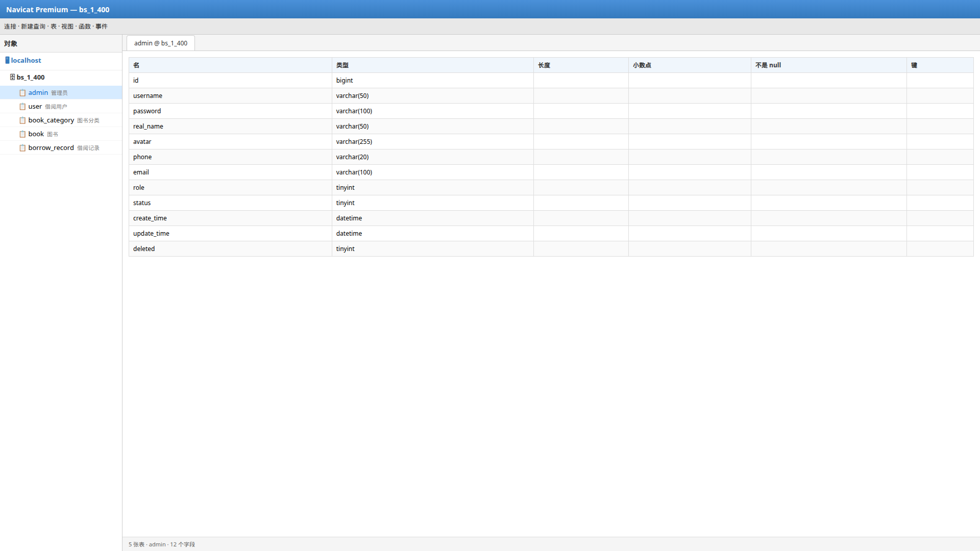The width and height of the screenshot is (980, 551).
Task: Select 函数 in the toolbar
Action: click(x=85, y=27)
